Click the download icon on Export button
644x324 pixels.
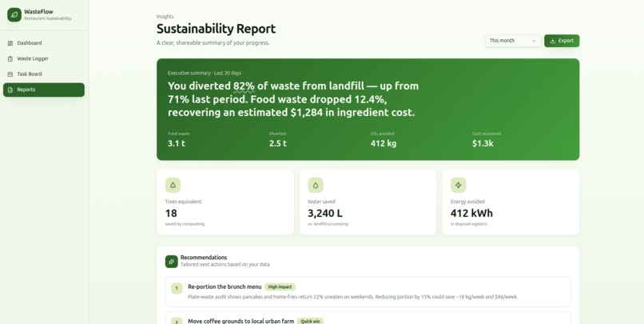click(552, 41)
